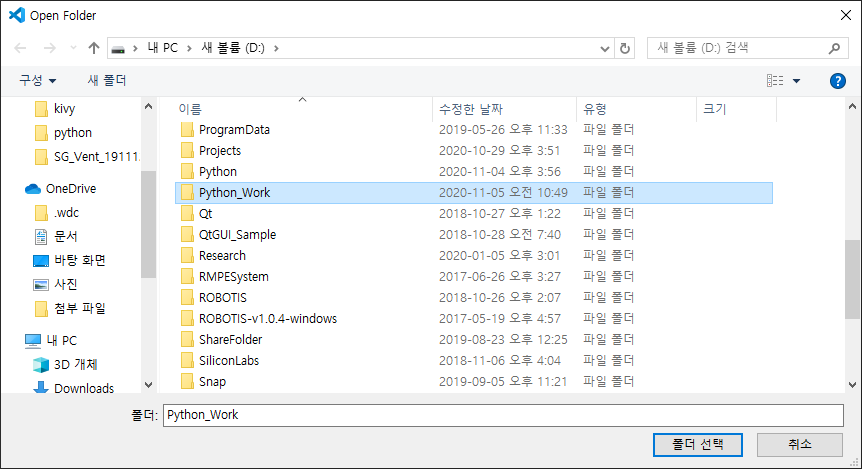Refresh the folder listing
This screenshot has width=862, height=469.
pyautogui.click(x=625, y=48)
